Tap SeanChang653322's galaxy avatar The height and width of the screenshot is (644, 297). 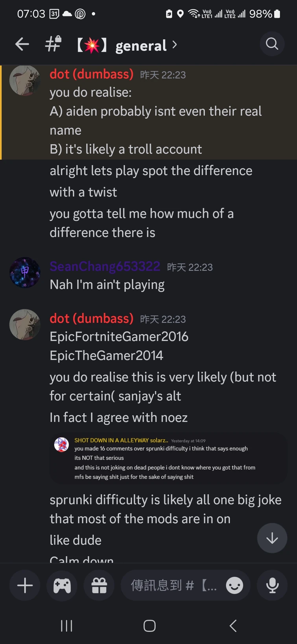point(25,272)
